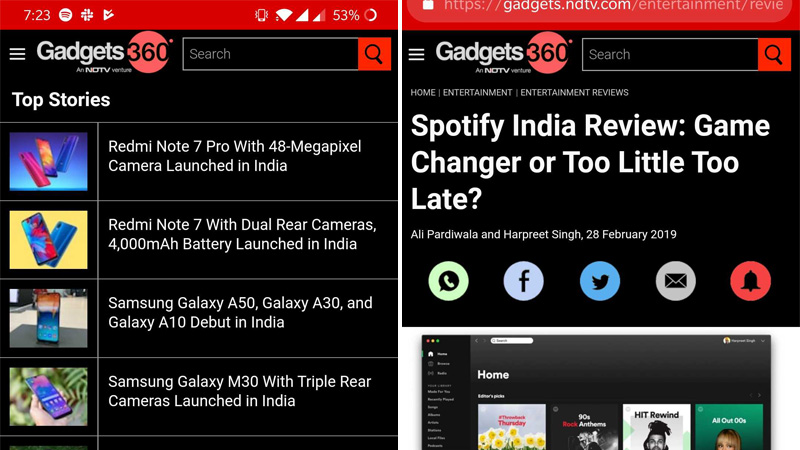
Task: Tap yellow Redmi Note 7 thumbnail image
Action: (x=48, y=240)
